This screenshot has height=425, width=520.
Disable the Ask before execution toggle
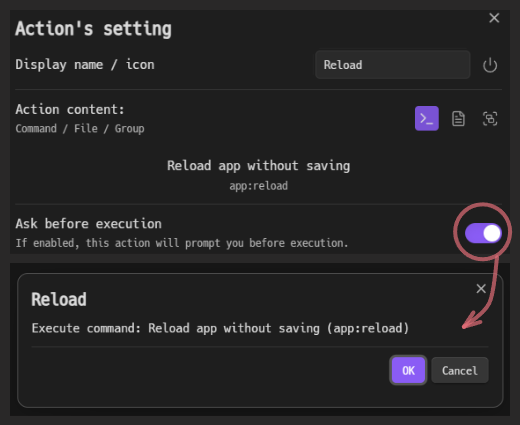point(483,233)
